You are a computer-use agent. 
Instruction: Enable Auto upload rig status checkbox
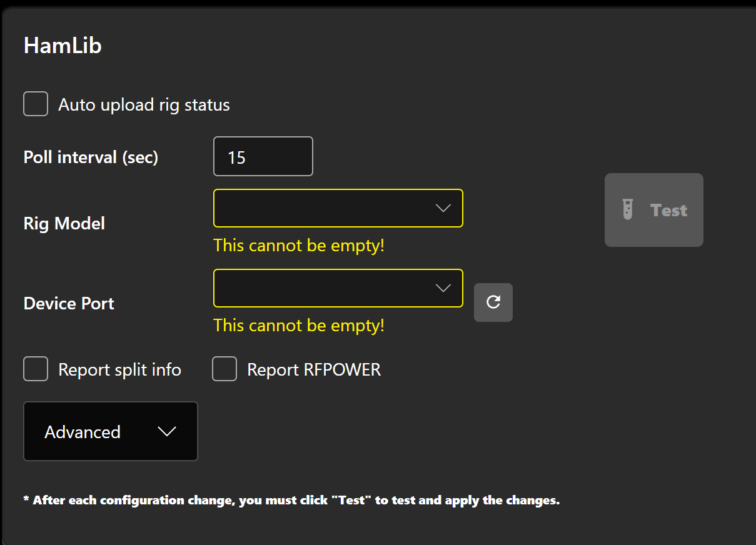36,104
